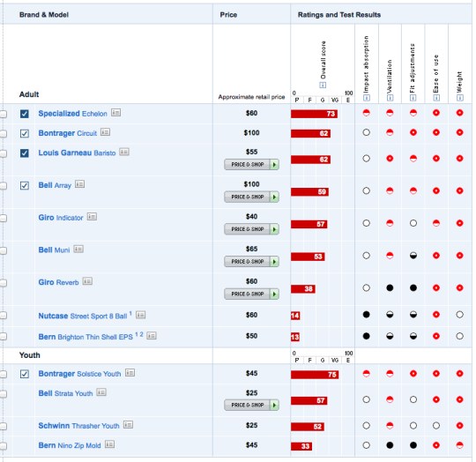
Task: Open Bern Brighton Thin Shell EPS link
Action: (x=86, y=337)
